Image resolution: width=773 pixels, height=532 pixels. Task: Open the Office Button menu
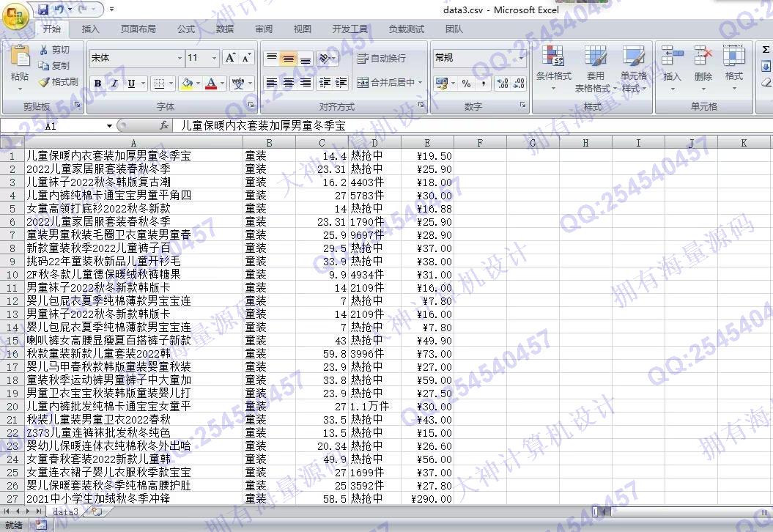point(15,16)
